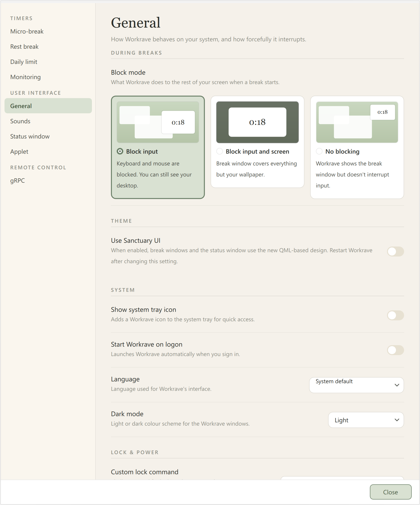Select the Block input radio button
Viewport: 420px width, 505px height.
pos(120,151)
